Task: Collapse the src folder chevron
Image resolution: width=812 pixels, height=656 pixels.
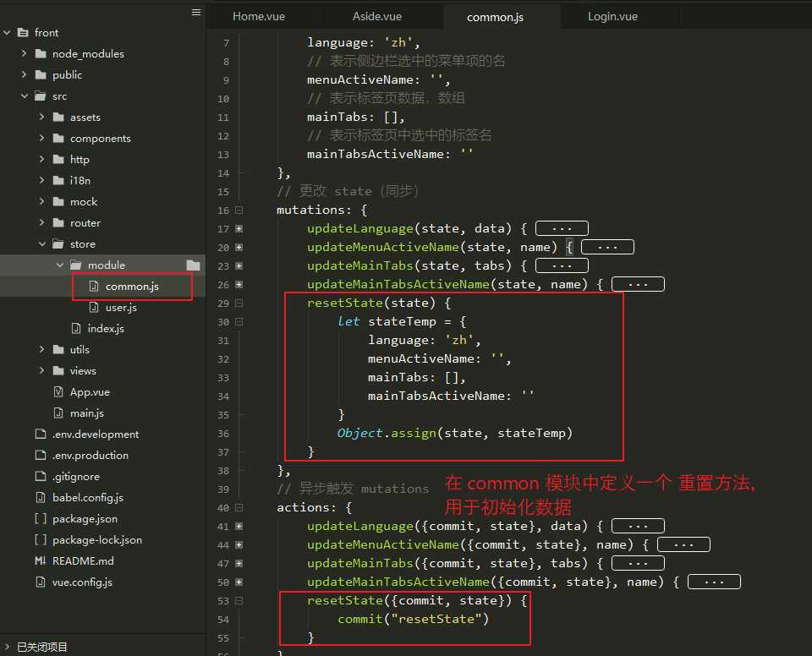Action: [25, 96]
